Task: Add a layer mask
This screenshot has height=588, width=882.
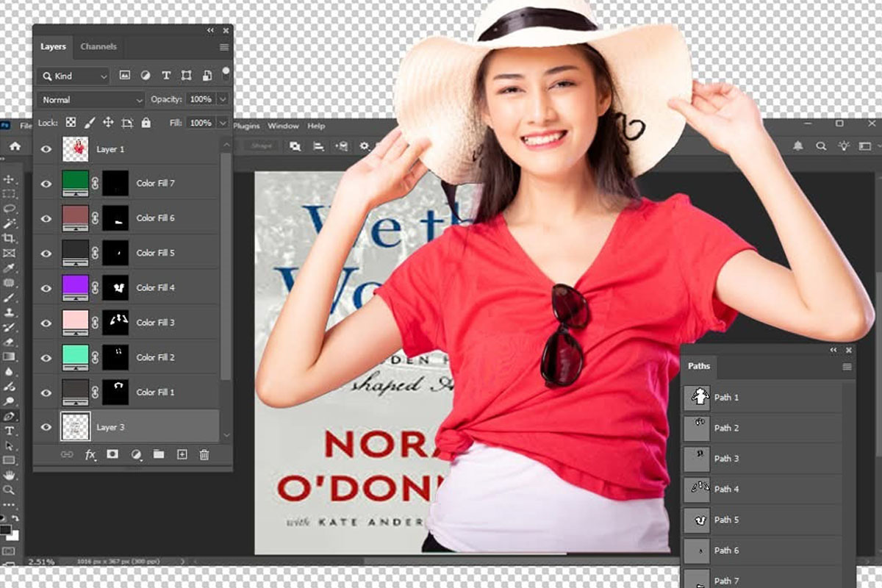Action: tap(112, 455)
